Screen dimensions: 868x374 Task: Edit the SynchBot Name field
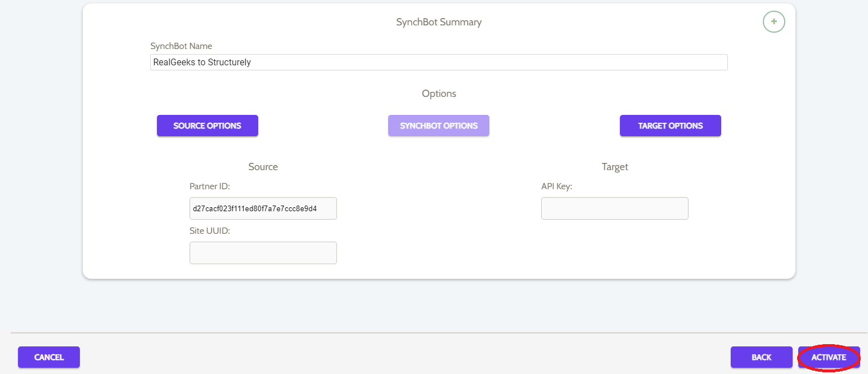439,62
